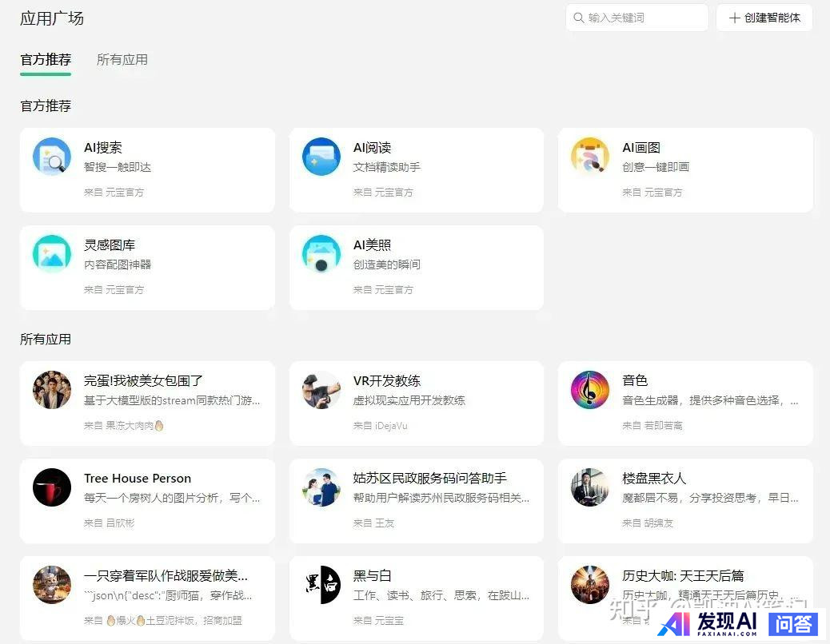Click the 黑与白 black-white icon

321,585
